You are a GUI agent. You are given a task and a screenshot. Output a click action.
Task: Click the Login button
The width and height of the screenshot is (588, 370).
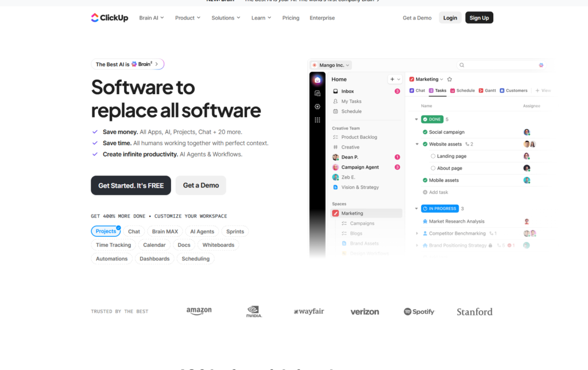(450, 18)
